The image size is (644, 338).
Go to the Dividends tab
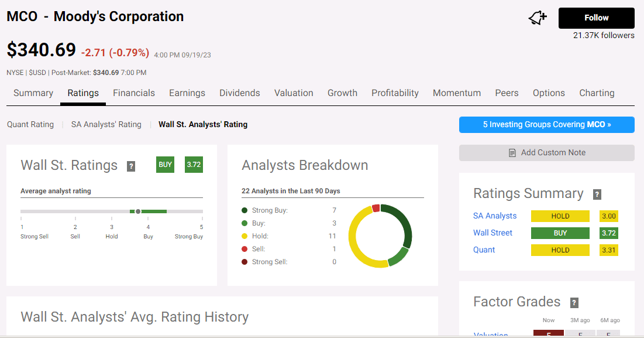point(239,93)
